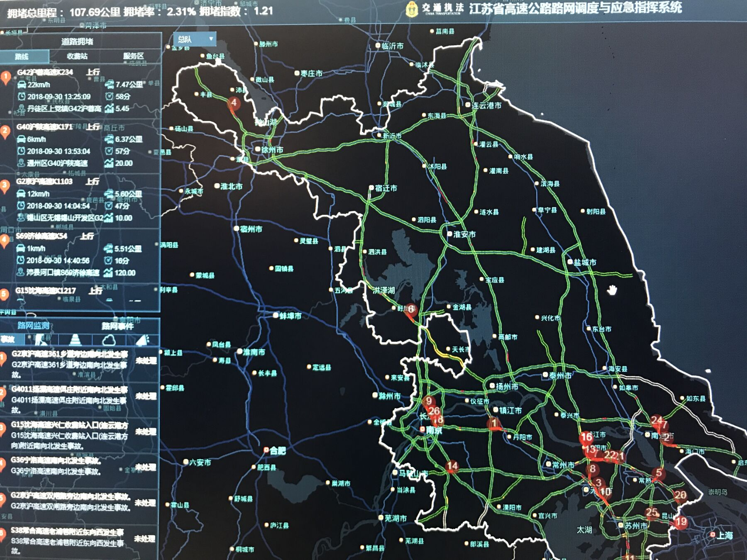The height and width of the screenshot is (560, 747).
Task: Click 未处理 for the G36宁洛高速 accident
Action: coord(146,467)
